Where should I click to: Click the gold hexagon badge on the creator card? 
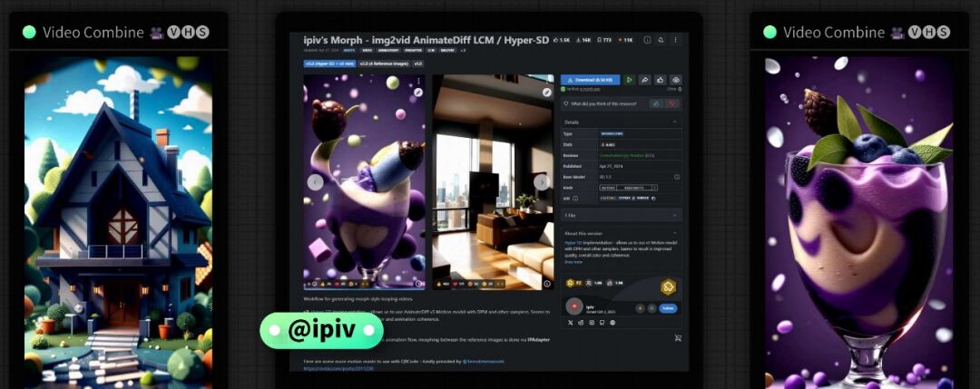point(668,287)
